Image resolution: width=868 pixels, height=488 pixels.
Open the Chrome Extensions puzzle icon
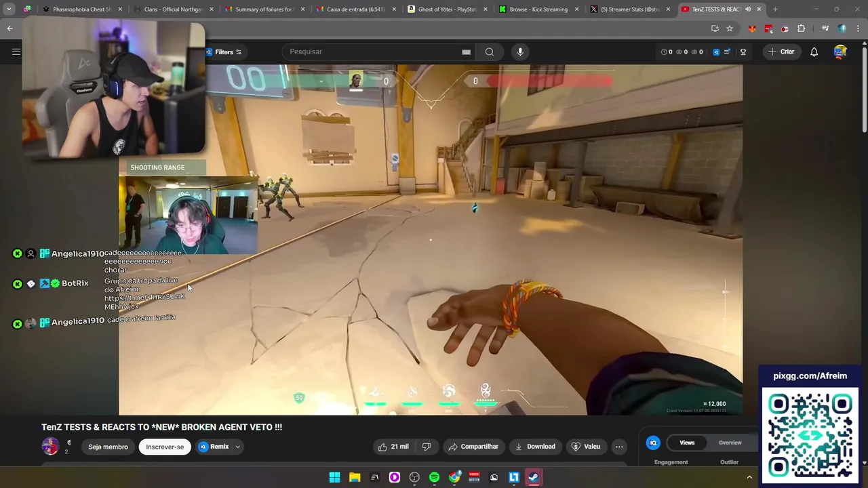click(x=802, y=28)
